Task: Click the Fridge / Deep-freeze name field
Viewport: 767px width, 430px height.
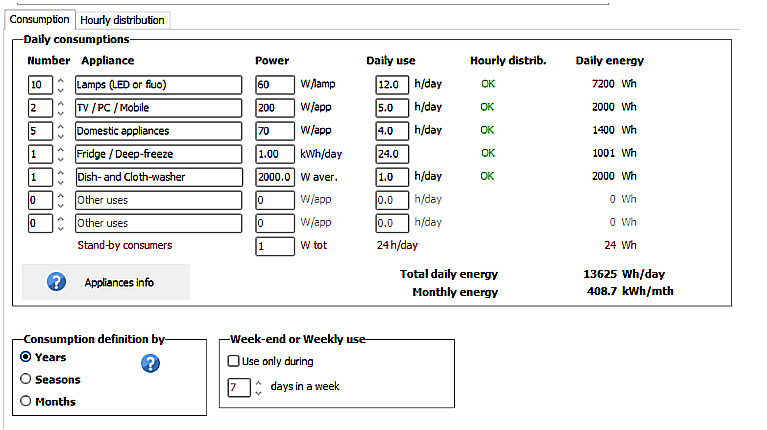Action: pos(158,154)
